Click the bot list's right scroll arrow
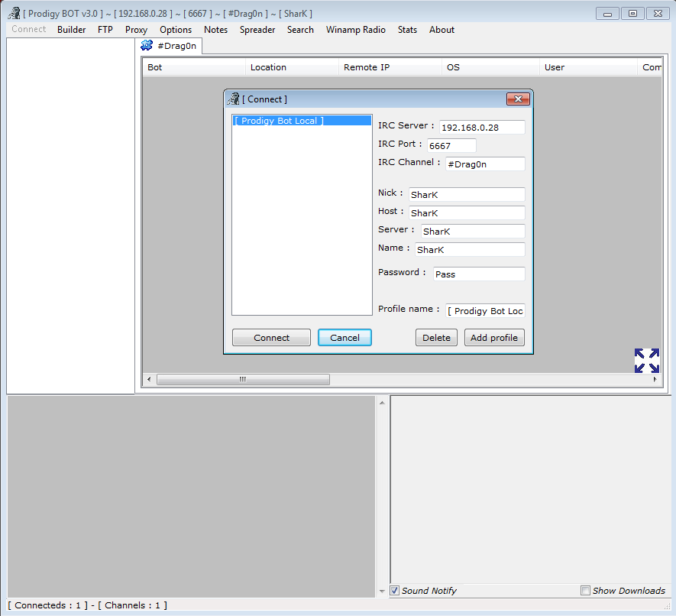Screen dimensions: 676x616 [x=655, y=379]
